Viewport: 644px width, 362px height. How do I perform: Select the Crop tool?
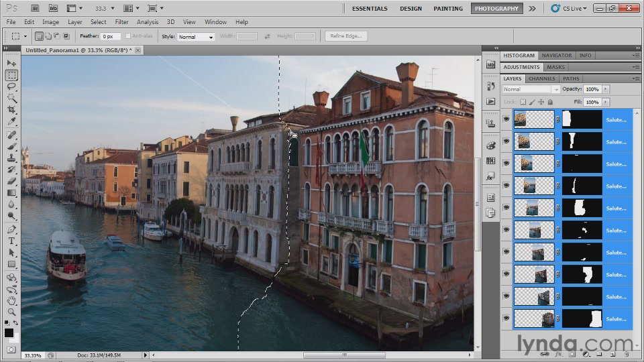(11, 109)
